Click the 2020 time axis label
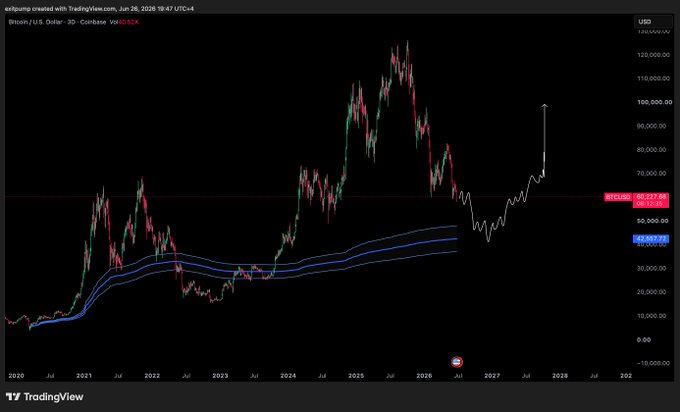 point(16,376)
